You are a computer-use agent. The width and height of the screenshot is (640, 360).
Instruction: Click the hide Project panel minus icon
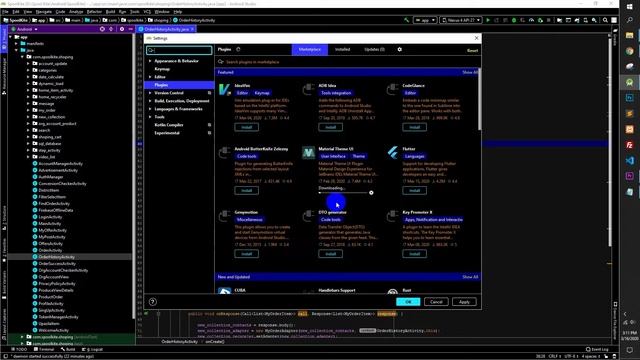[x=131, y=29]
